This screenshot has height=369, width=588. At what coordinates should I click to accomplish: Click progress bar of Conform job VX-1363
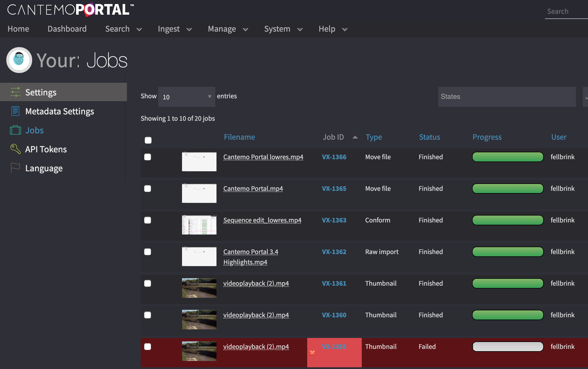[x=508, y=220]
